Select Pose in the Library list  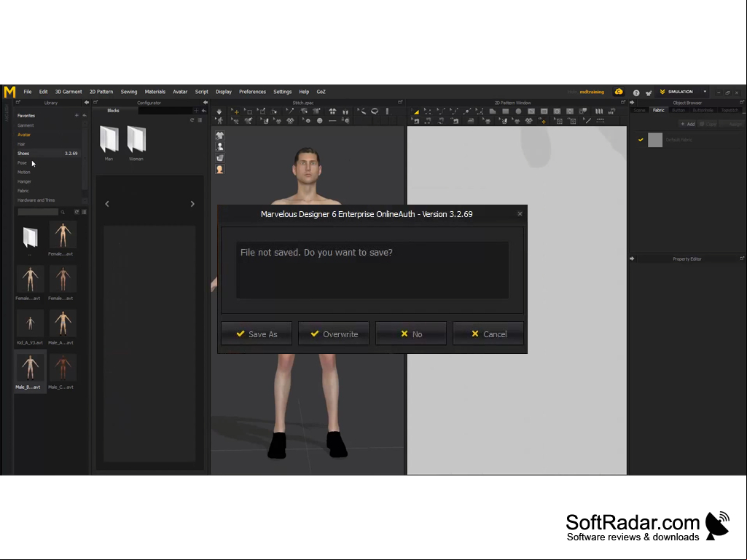coord(22,163)
